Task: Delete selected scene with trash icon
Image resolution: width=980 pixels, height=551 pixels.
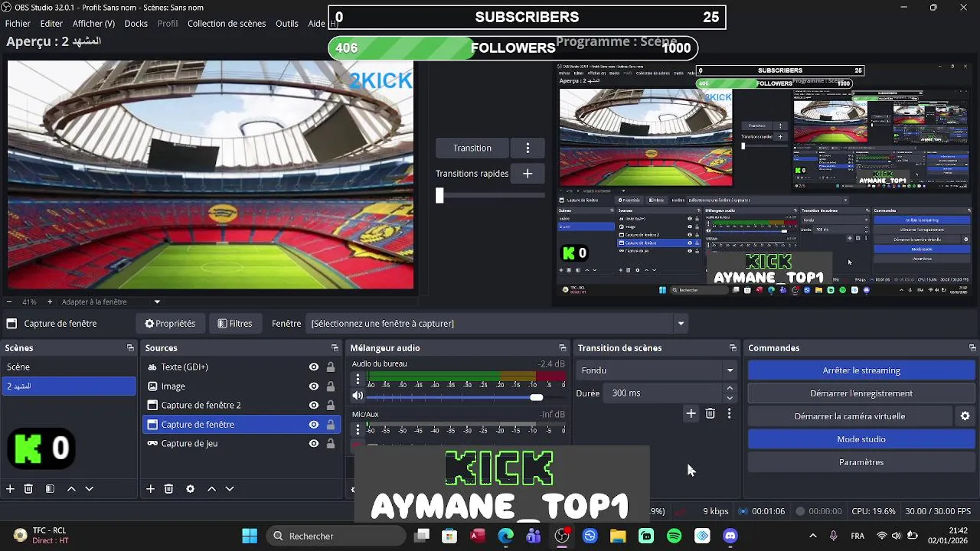Action: click(28, 489)
